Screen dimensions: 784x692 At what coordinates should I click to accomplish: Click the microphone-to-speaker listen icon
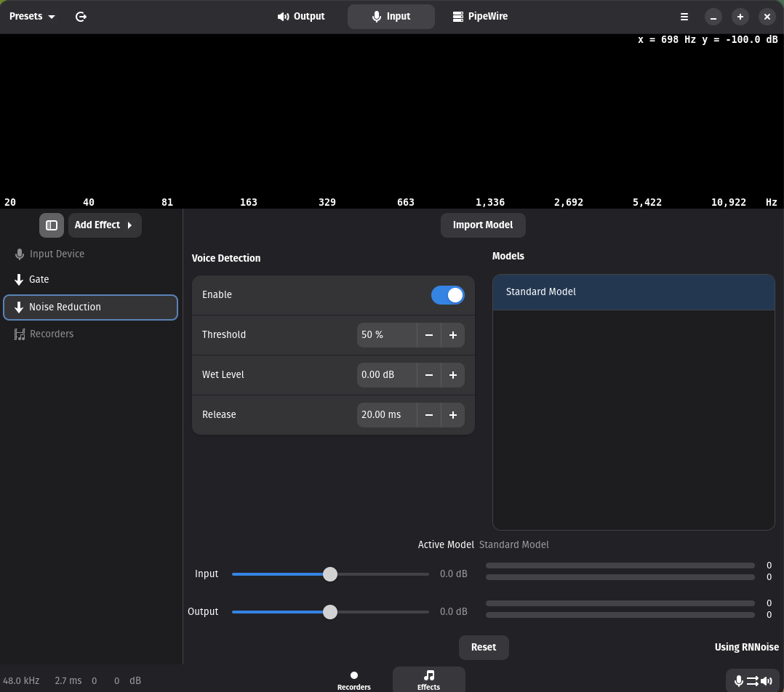[x=752, y=680]
